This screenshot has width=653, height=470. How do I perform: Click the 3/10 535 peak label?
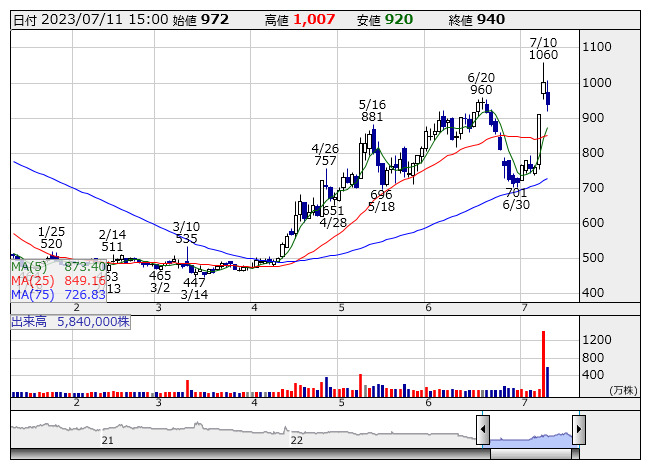tap(186, 233)
